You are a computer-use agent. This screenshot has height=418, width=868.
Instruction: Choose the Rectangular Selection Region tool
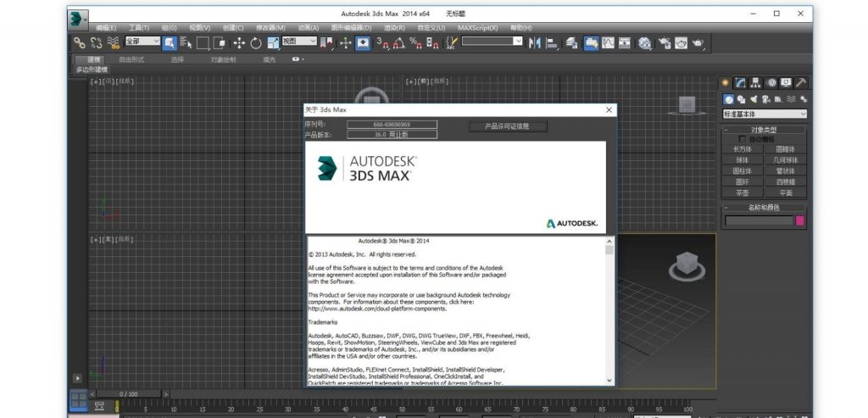pyautogui.click(x=203, y=42)
